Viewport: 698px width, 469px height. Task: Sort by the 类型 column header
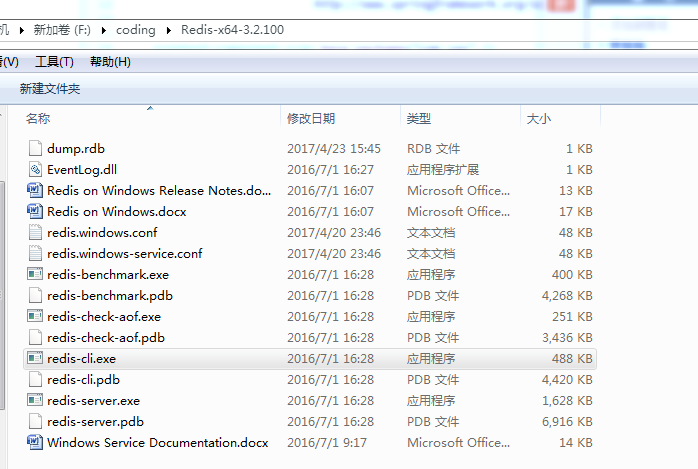point(418,118)
